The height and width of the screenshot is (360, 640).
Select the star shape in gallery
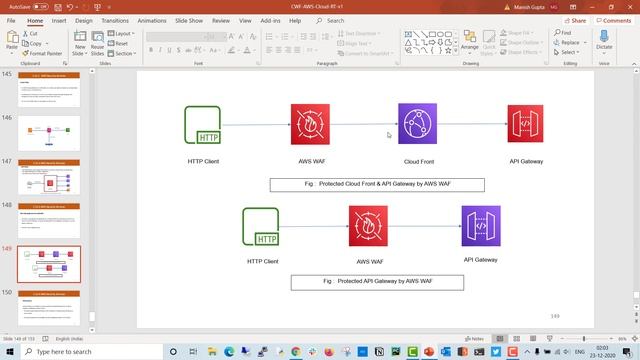(448, 51)
